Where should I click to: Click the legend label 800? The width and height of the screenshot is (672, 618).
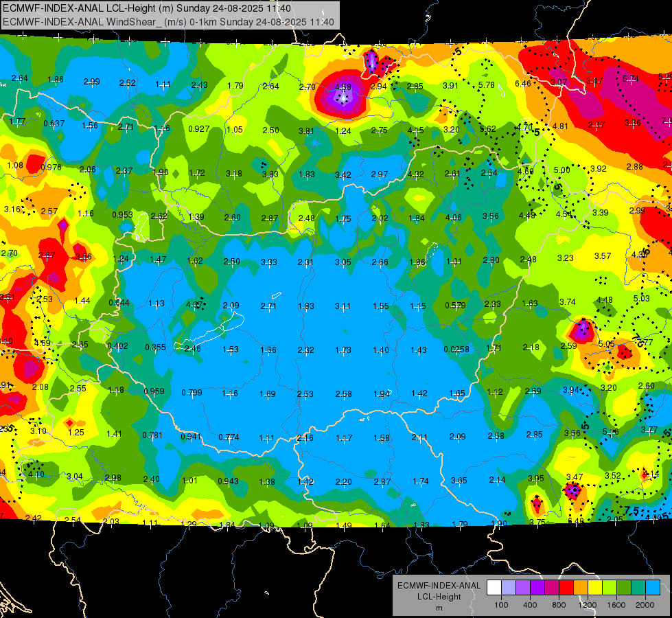559,605
